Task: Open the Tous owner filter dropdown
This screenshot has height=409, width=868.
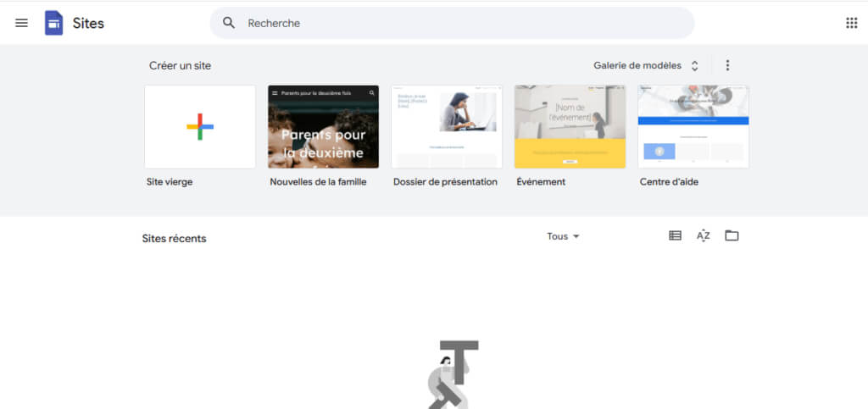Action: coord(563,236)
